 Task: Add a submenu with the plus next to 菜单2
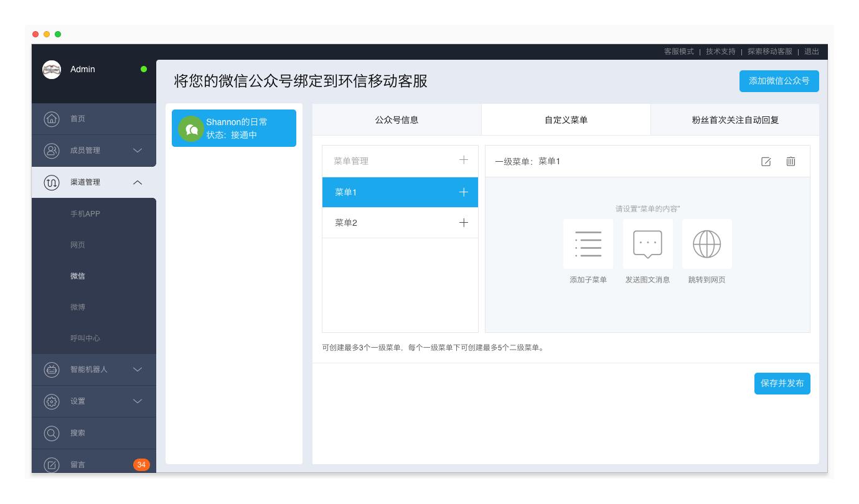pos(462,222)
